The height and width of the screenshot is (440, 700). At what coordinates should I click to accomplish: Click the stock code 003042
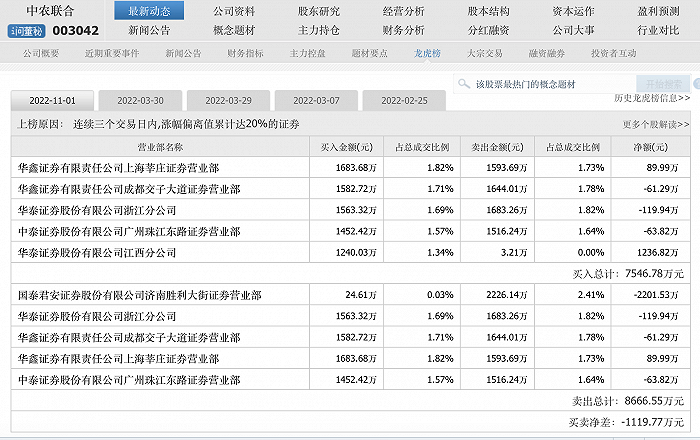(x=75, y=31)
